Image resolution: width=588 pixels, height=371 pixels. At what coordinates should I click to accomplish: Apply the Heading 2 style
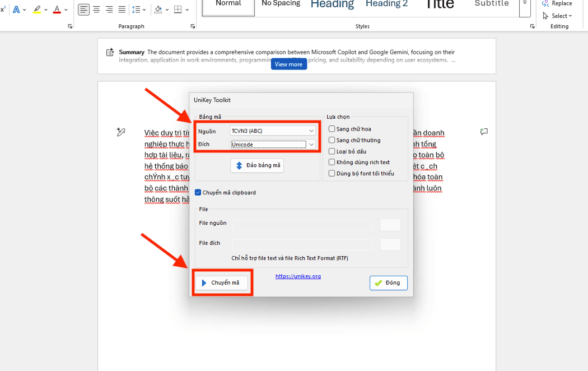click(386, 4)
